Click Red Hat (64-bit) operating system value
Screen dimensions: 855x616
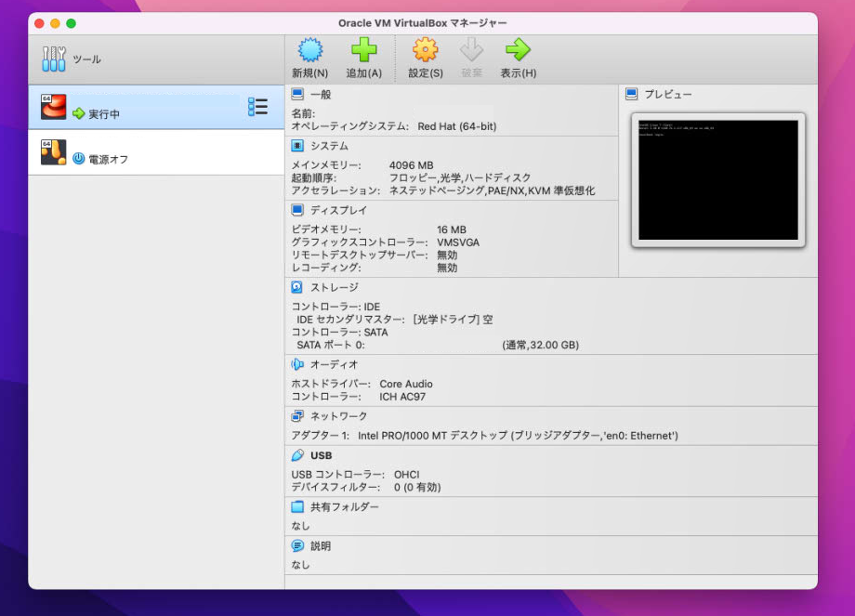click(x=457, y=126)
